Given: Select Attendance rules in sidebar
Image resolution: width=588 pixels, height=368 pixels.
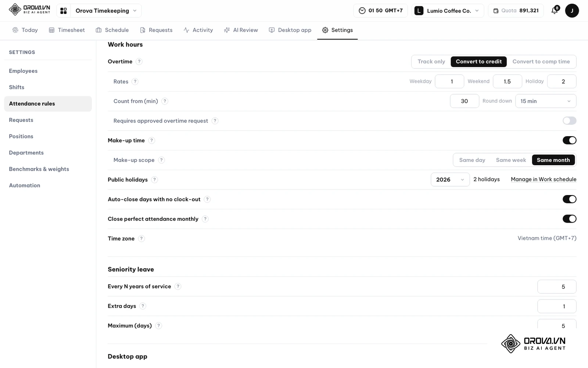Looking at the screenshot, I should [48, 104].
